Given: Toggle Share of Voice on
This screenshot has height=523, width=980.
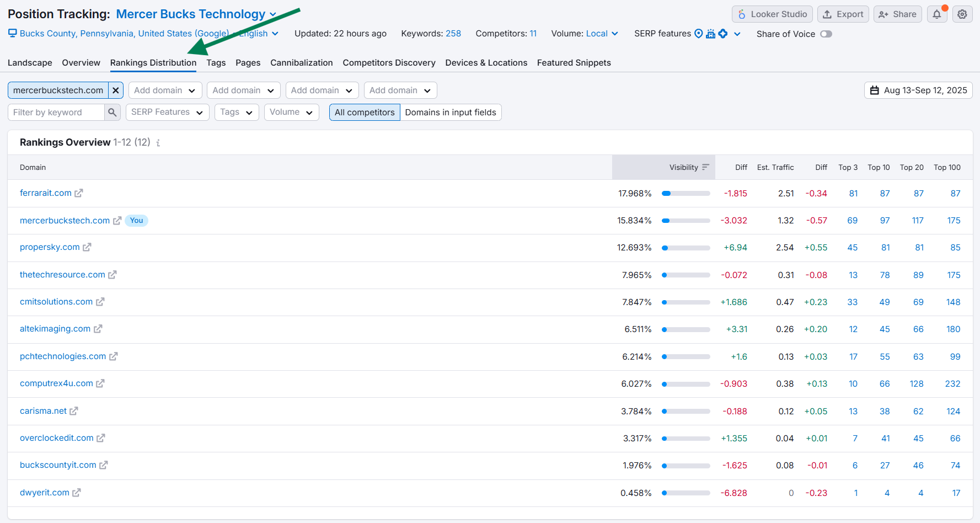Looking at the screenshot, I should [x=826, y=34].
